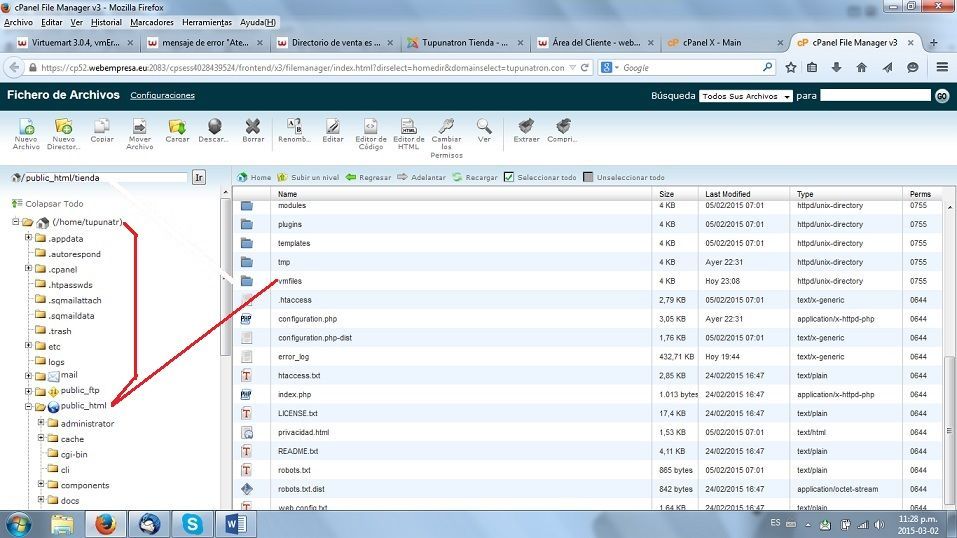The width and height of the screenshot is (957, 538).
Task: Switch to cPanel X - Main tab
Action: click(724, 43)
